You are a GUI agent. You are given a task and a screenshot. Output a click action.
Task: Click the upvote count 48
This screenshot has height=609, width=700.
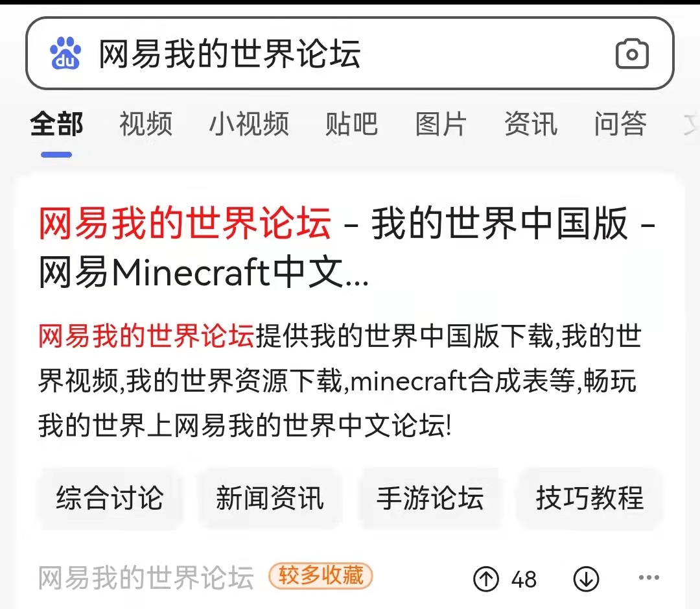(x=524, y=580)
